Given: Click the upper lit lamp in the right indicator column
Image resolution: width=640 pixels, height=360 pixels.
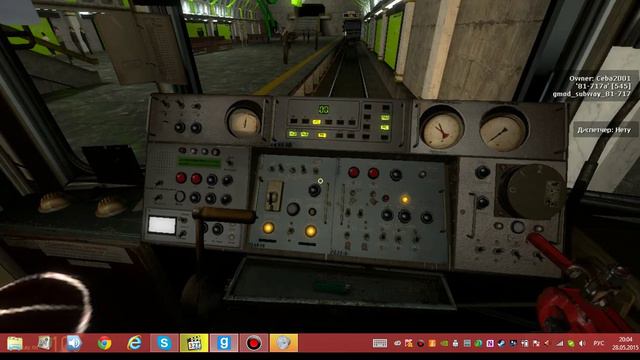Looking at the screenshot, I should coord(385,118).
